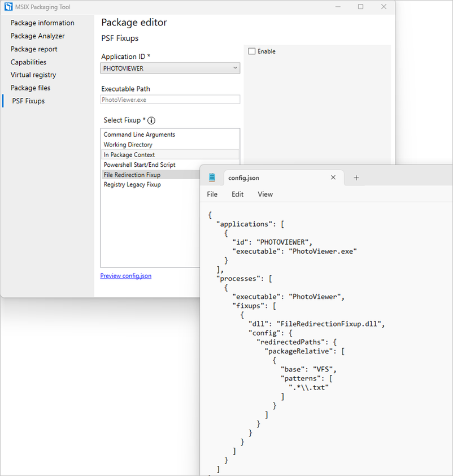Image resolution: width=453 pixels, height=476 pixels.
Task: Select File Redirection Fixup entry
Action: coord(150,175)
